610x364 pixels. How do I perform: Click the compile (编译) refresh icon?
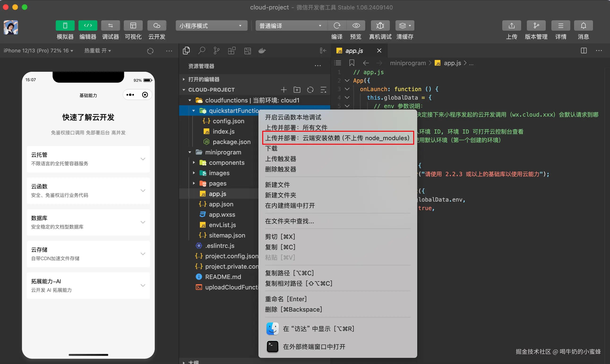337,25
